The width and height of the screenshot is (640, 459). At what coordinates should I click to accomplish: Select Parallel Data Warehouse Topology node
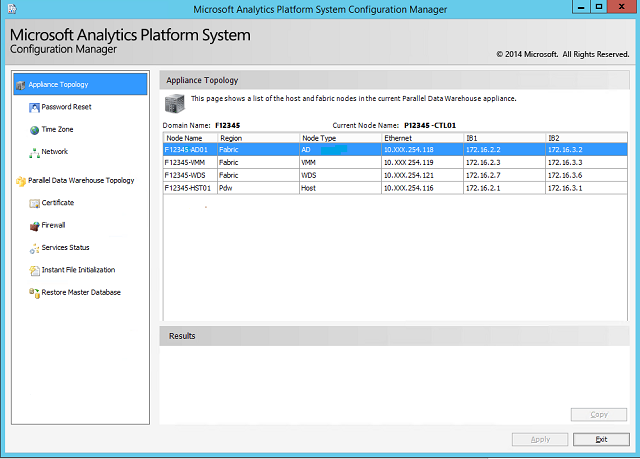pos(80,181)
